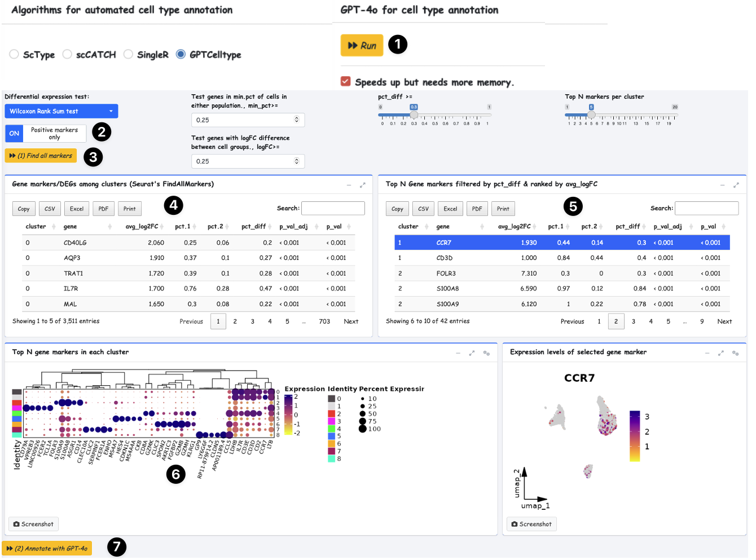Focus the Search field of the DEGs table
756x560 pixels.
333,209
